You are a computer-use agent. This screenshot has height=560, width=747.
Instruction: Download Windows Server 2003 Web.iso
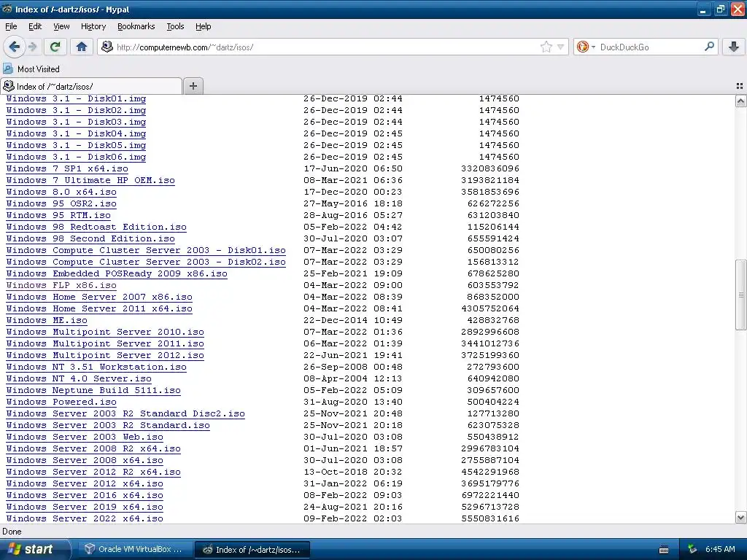(x=85, y=437)
